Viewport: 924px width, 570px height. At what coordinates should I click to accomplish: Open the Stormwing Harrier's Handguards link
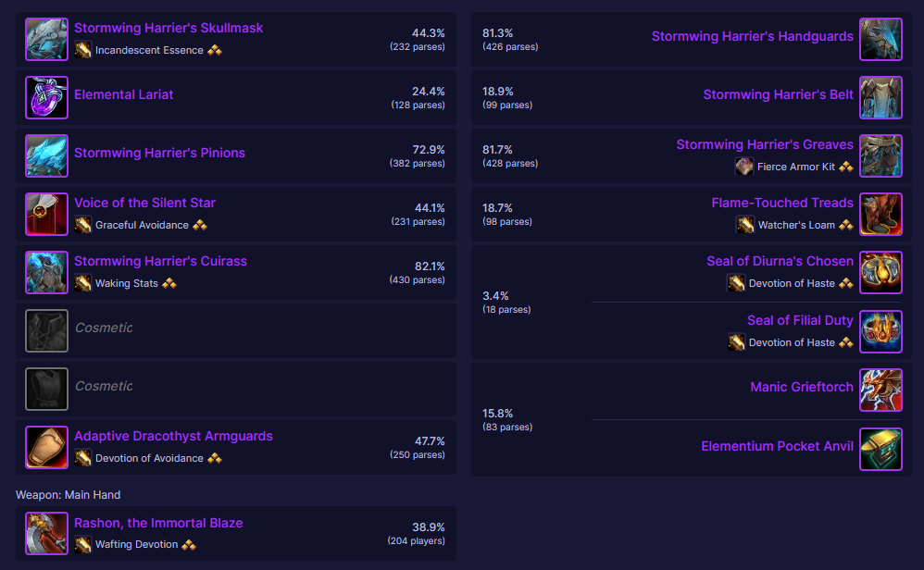(x=752, y=36)
